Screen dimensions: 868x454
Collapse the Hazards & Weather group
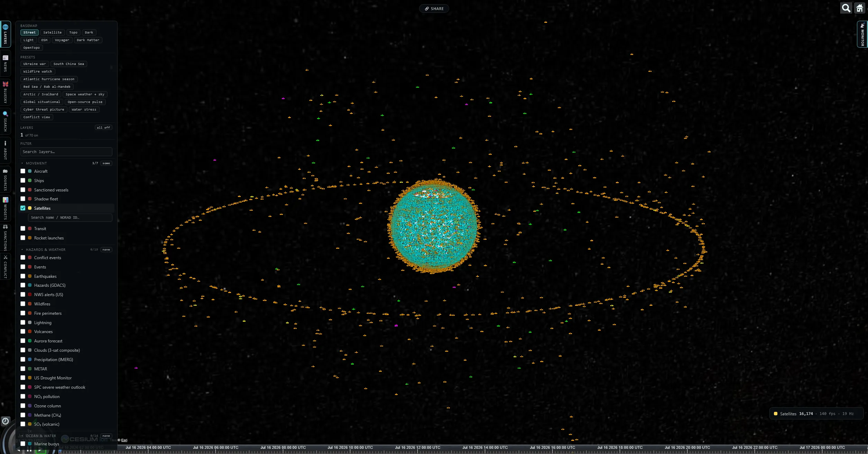(x=22, y=249)
